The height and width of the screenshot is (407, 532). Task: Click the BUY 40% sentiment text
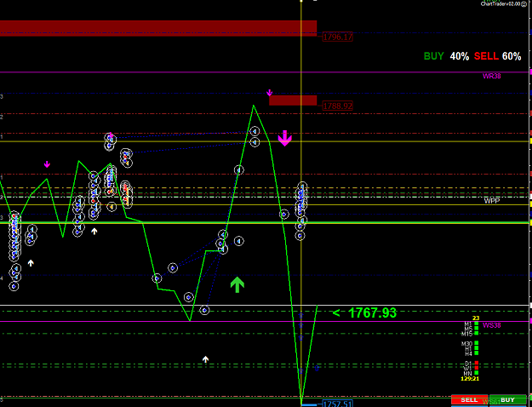coord(447,56)
